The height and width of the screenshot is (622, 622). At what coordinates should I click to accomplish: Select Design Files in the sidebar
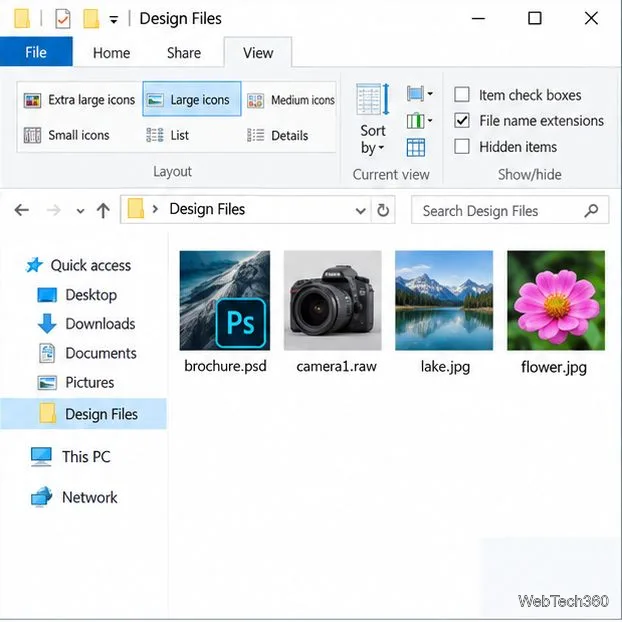[x=83, y=414]
